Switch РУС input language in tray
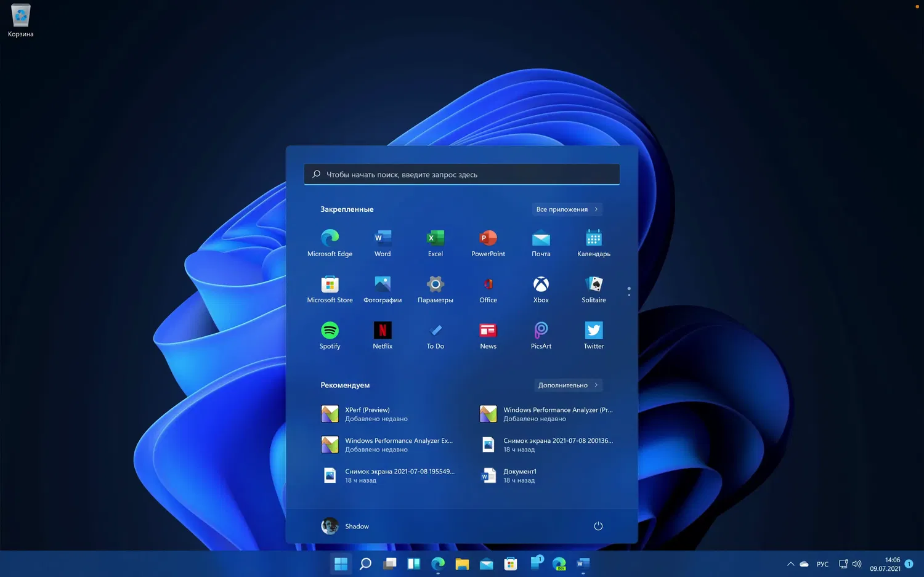The image size is (924, 577). pyautogui.click(x=822, y=564)
